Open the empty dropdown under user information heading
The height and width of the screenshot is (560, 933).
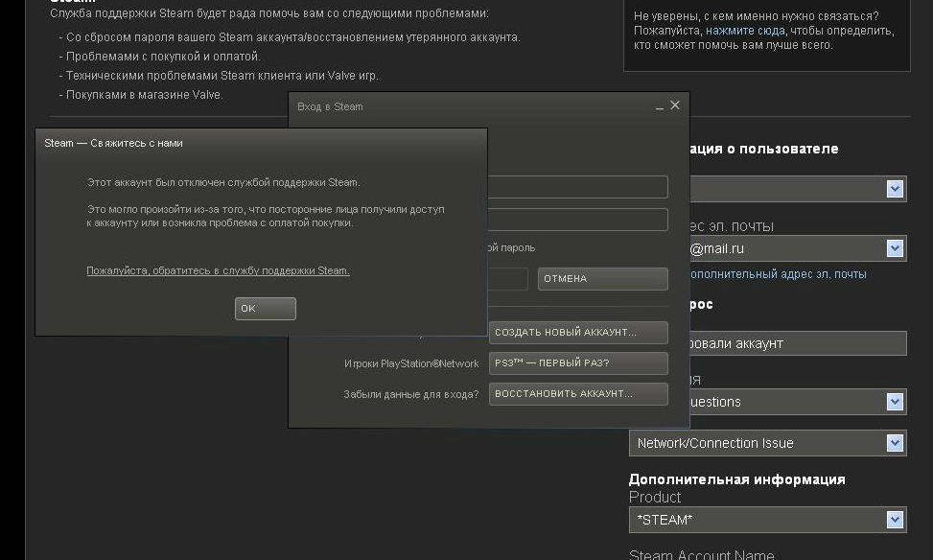pyautogui.click(x=895, y=189)
